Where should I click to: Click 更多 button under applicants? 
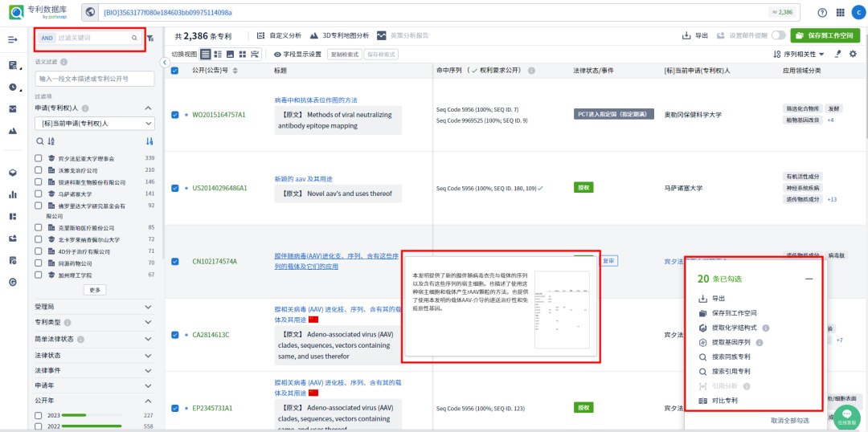click(x=95, y=290)
